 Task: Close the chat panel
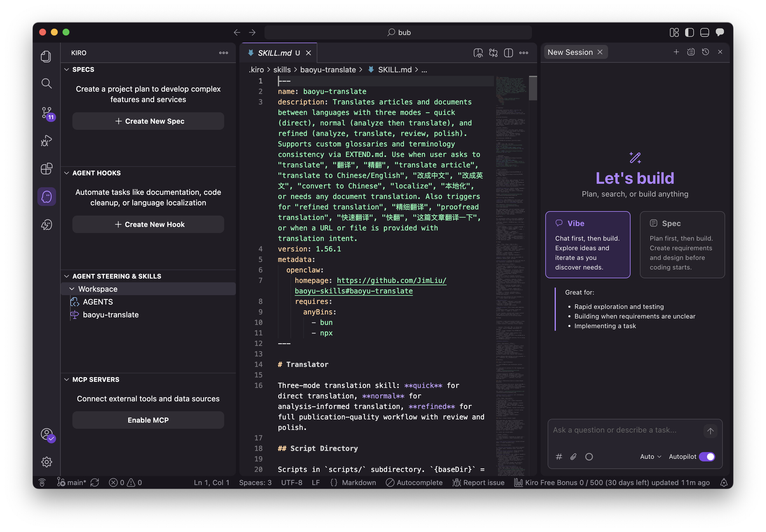720,52
